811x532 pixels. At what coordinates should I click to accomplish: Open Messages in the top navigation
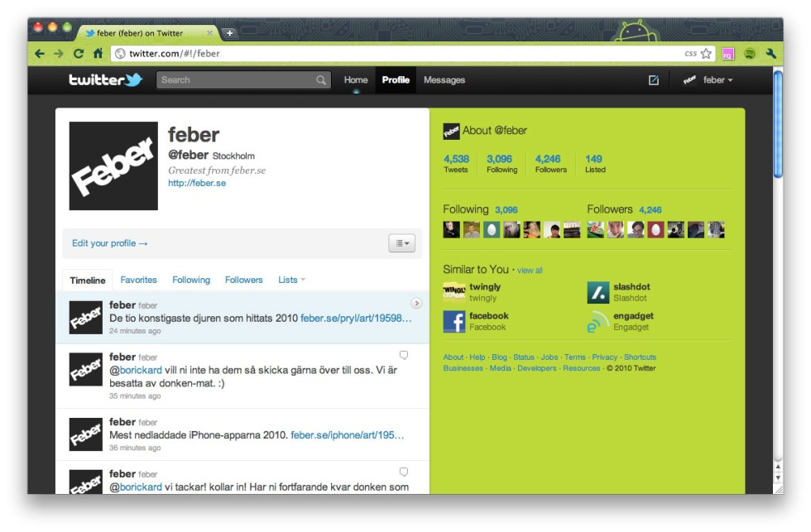(x=444, y=80)
